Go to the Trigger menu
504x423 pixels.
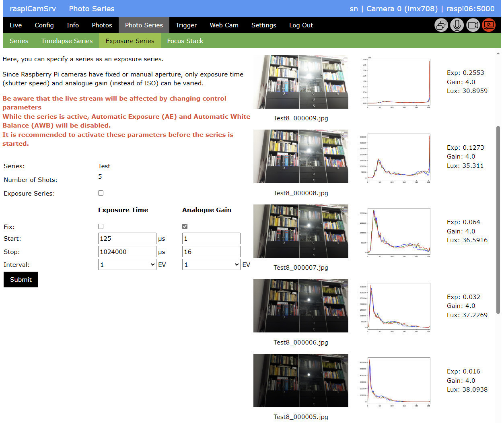pos(186,25)
